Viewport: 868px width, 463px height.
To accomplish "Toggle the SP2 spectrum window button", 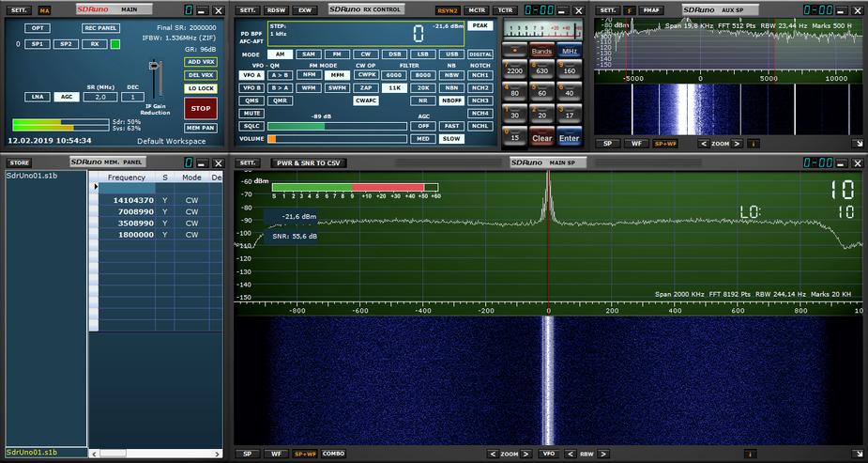I will click(x=66, y=44).
